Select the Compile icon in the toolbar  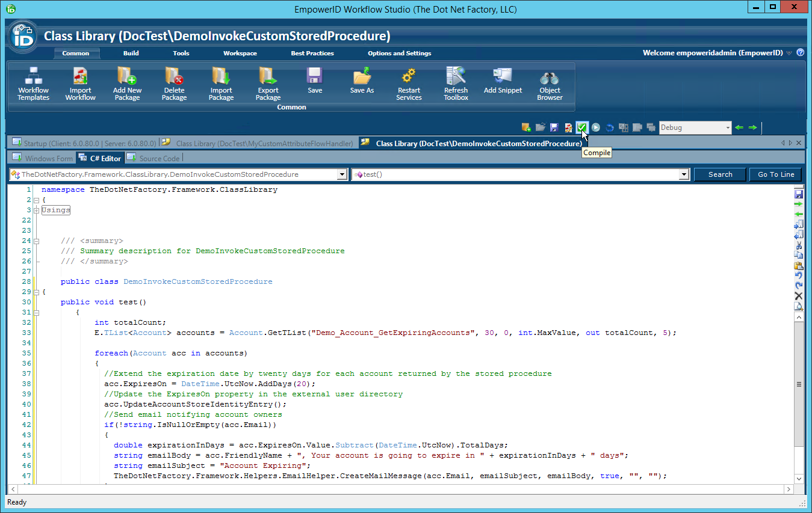pyautogui.click(x=581, y=127)
